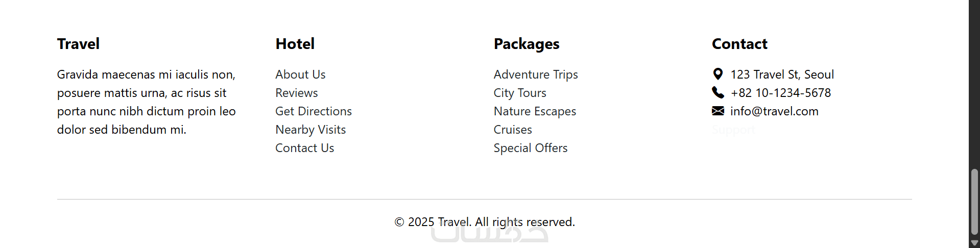Click the scroll down arrow
This screenshot has width=980, height=248.
coord(974,243)
